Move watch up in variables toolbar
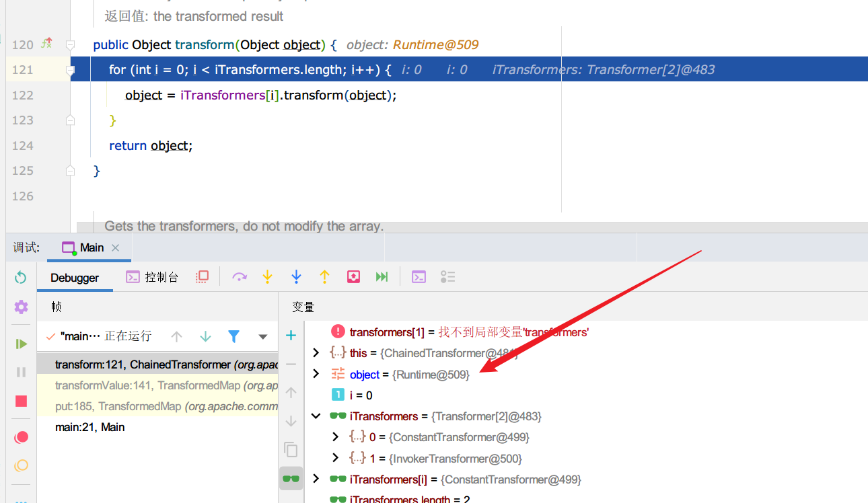This screenshot has height=503, width=868. [291, 392]
